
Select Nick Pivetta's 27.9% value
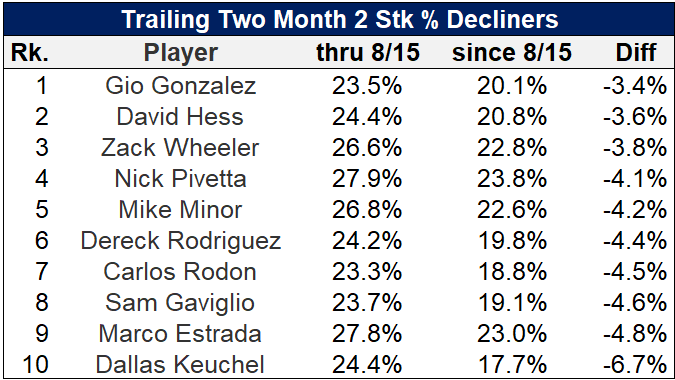367,179
